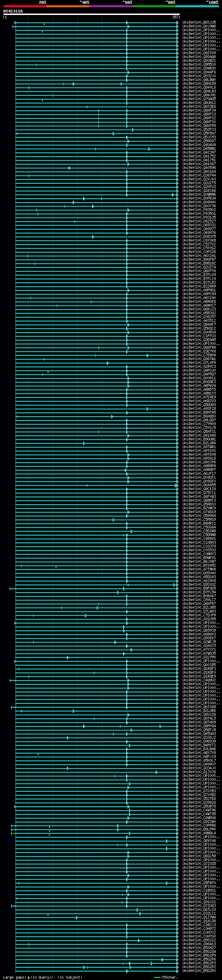Open hit UniRef100_Q45UA3
Screen dimensions: 222x980
[x=199, y=734]
